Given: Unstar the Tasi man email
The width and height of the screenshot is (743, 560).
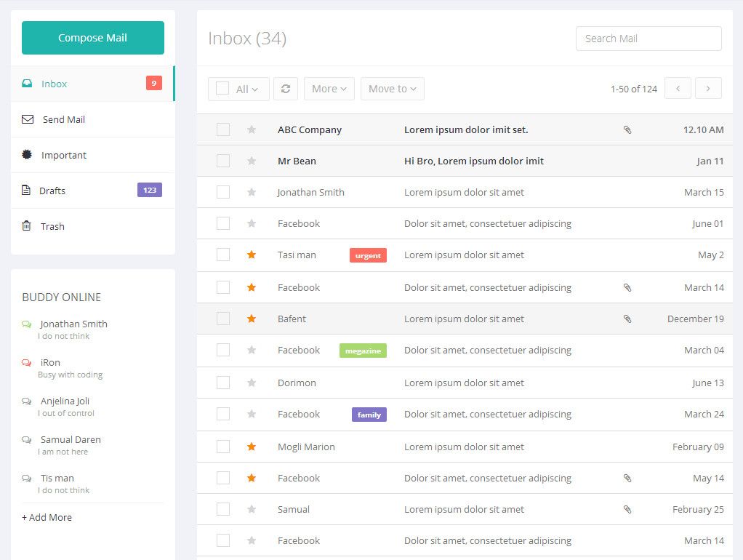Looking at the screenshot, I should [x=252, y=255].
